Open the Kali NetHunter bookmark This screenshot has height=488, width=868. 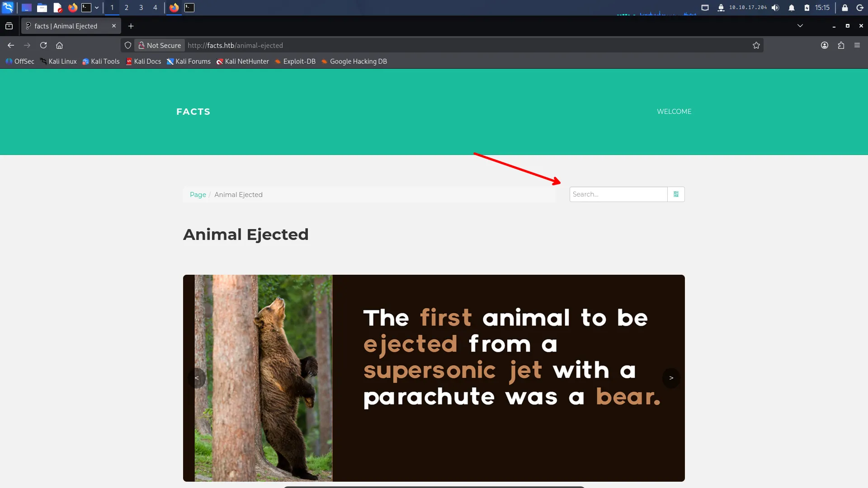point(242,61)
